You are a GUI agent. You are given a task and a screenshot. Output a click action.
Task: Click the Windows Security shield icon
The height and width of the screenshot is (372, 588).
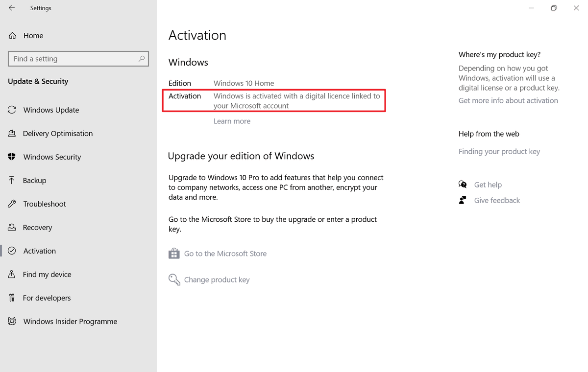point(12,157)
